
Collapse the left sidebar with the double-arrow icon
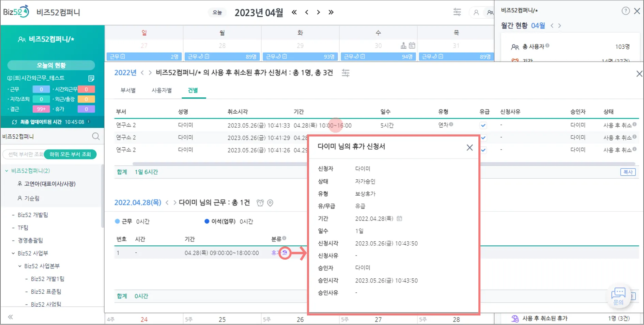click(x=11, y=317)
